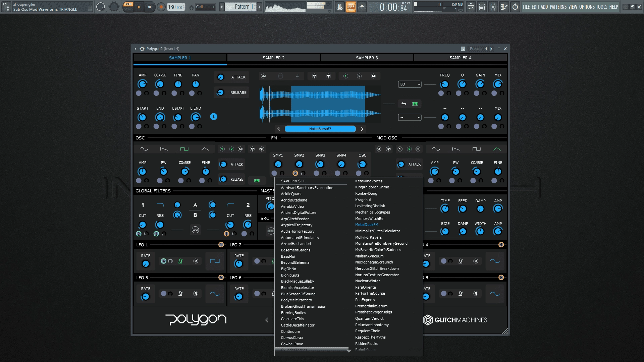This screenshot has height=362, width=644.
Task: Click the green keyboard tracking icon beside sampler
Action: pos(415,104)
